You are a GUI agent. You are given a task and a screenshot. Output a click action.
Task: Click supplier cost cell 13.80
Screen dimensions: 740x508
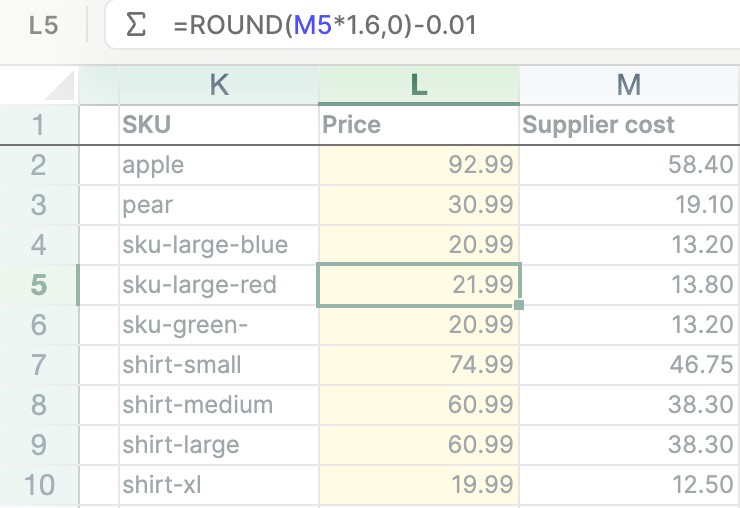pyautogui.click(x=630, y=285)
